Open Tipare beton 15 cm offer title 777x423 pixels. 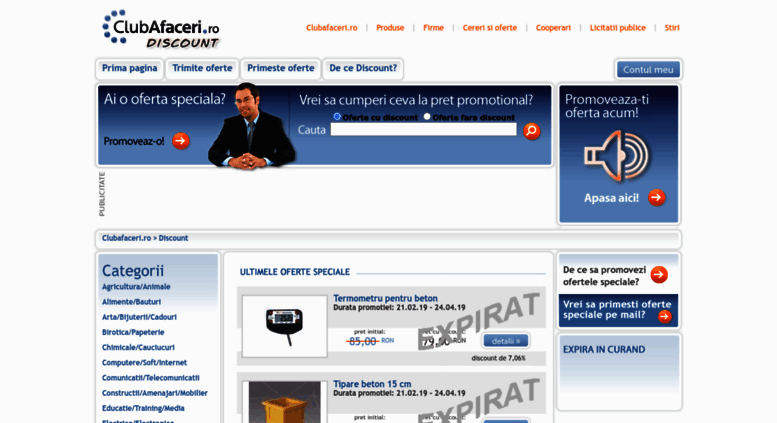pyautogui.click(x=372, y=384)
